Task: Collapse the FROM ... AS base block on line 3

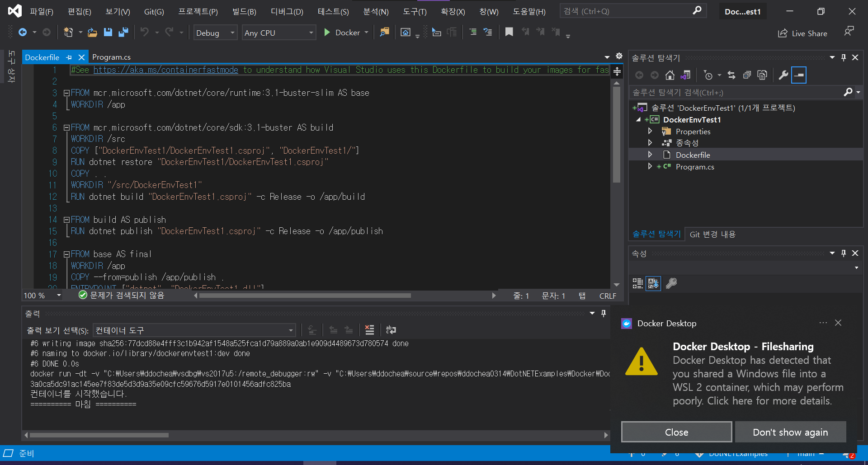Action: pyautogui.click(x=66, y=93)
